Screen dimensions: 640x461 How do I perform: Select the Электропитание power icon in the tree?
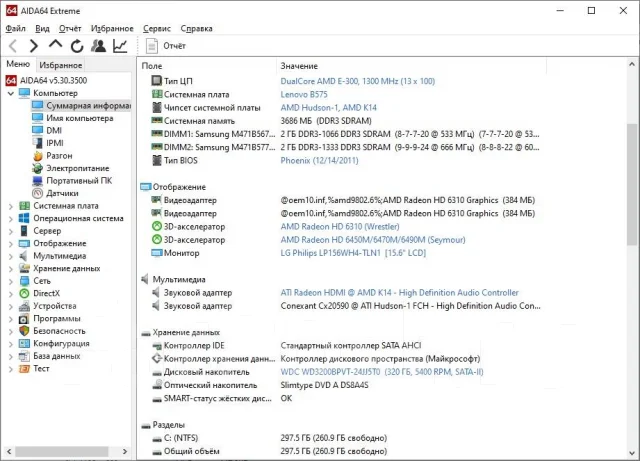coord(38,168)
